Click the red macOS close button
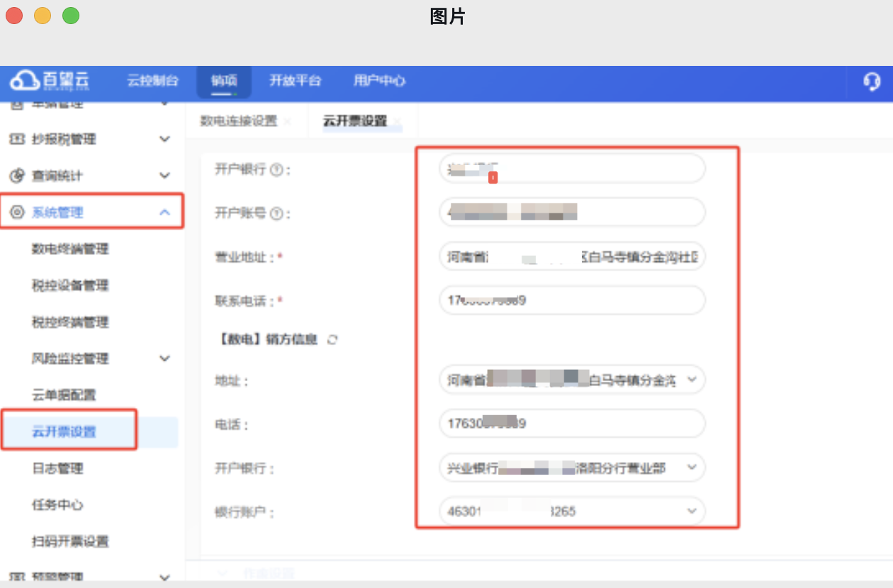Screen dimensions: 893x588 tap(14, 15)
